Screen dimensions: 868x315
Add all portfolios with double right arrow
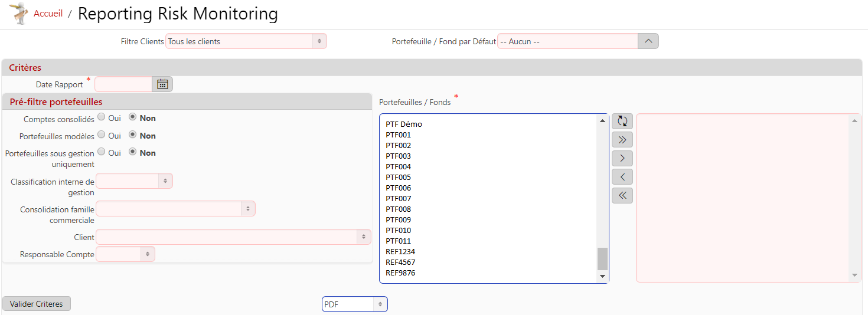tap(622, 140)
